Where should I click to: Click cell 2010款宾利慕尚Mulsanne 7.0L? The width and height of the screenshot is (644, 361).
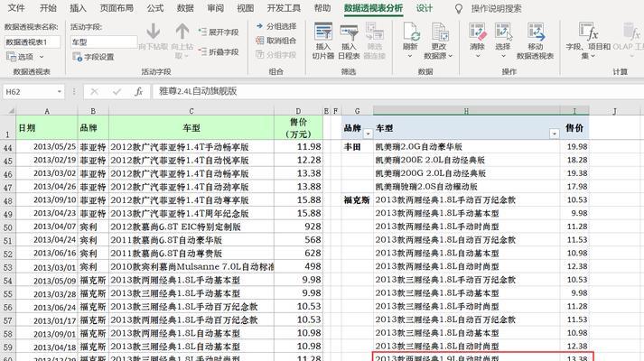click(191, 266)
